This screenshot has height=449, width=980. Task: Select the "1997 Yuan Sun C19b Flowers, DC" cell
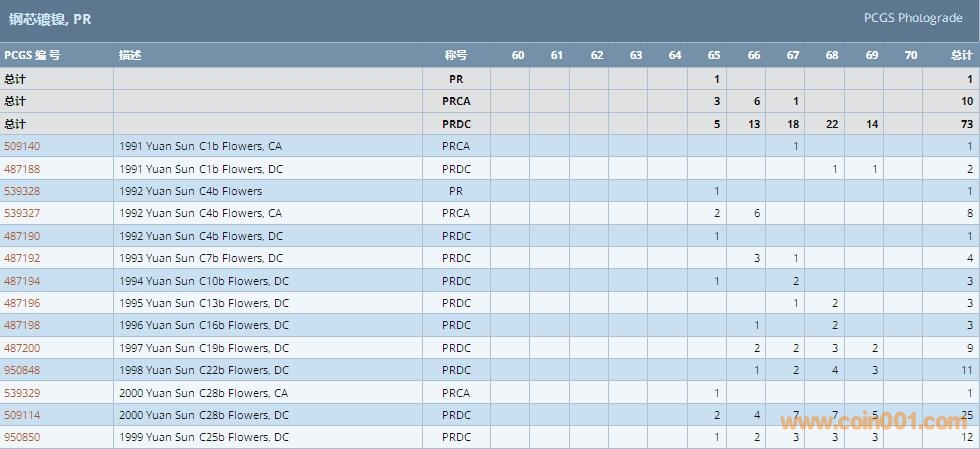[204, 348]
